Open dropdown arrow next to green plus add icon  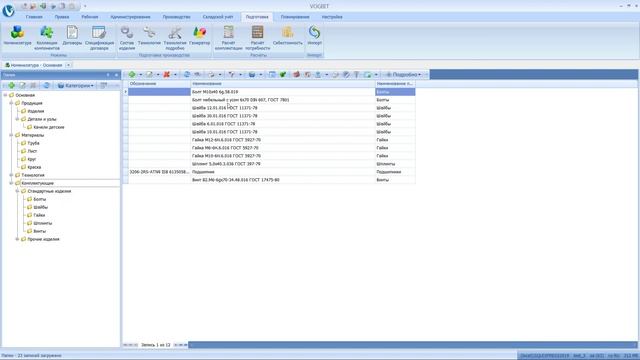pos(140,74)
